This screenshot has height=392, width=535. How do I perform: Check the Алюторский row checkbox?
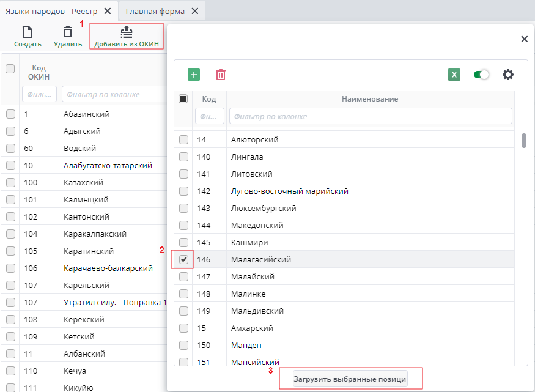[183, 139]
